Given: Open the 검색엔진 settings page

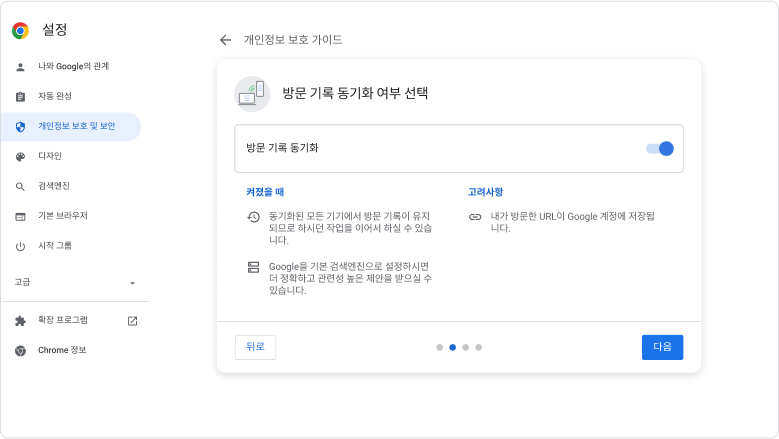Looking at the screenshot, I should (54, 186).
